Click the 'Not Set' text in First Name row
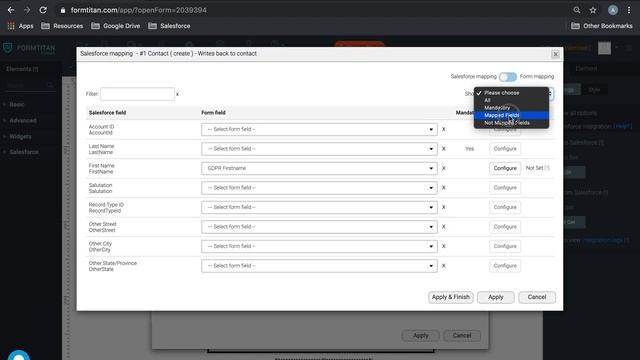Screen dimensions: 640x360 (534, 168)
